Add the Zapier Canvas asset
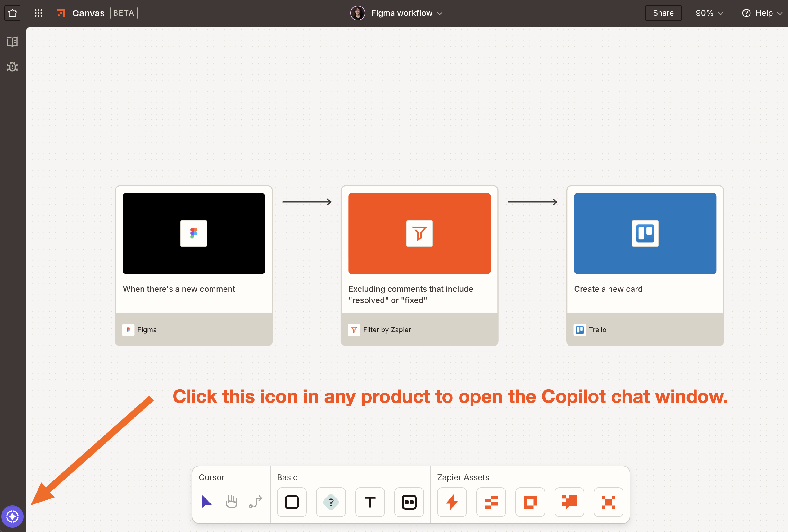The image size is (788, 532). pos(609,502)
